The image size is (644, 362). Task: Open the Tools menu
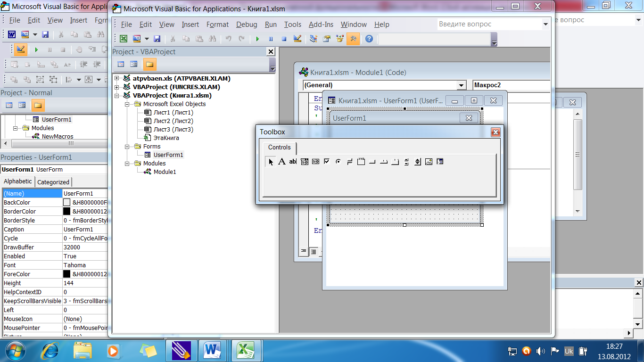[x=293, y=25]
